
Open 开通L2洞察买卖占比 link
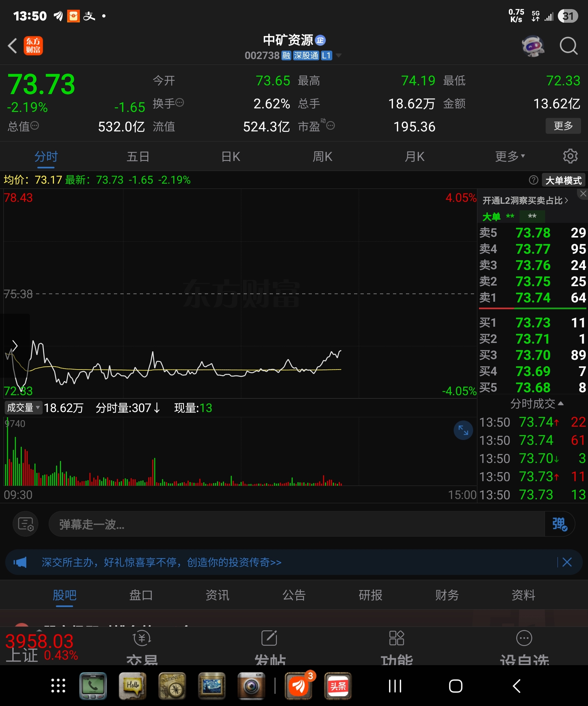(525, 201)
